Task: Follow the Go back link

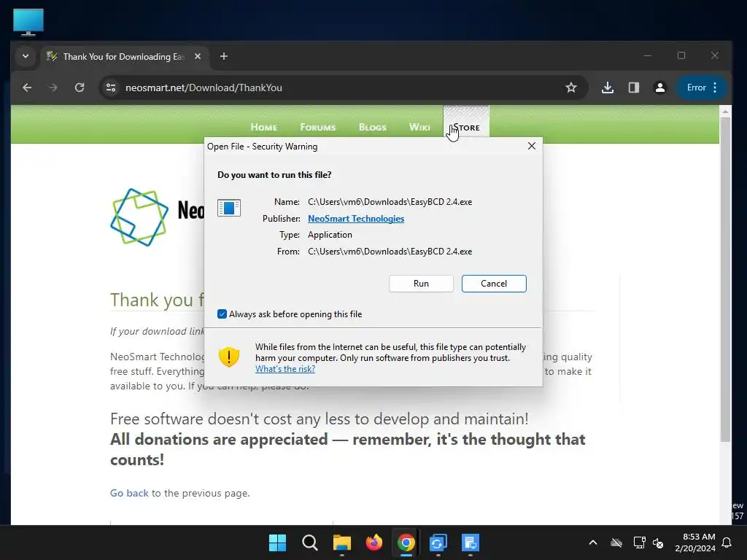Action: [129, 494]
